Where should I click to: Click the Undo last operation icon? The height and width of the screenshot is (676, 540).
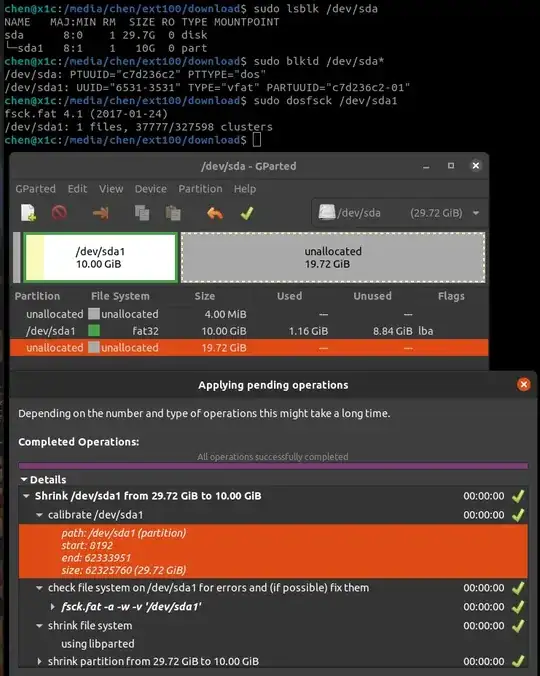coord(215,213)
